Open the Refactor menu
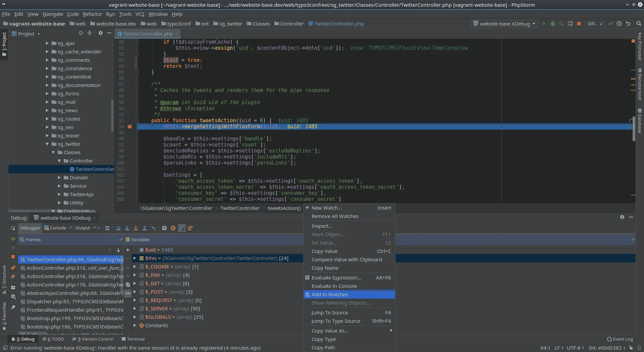The image size is (644, 352). click(x=92, y=14)
